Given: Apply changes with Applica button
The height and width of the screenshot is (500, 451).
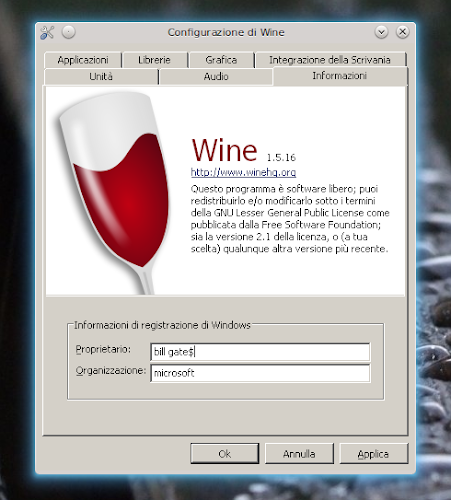Looking at the screenshot, I should 374,454.
